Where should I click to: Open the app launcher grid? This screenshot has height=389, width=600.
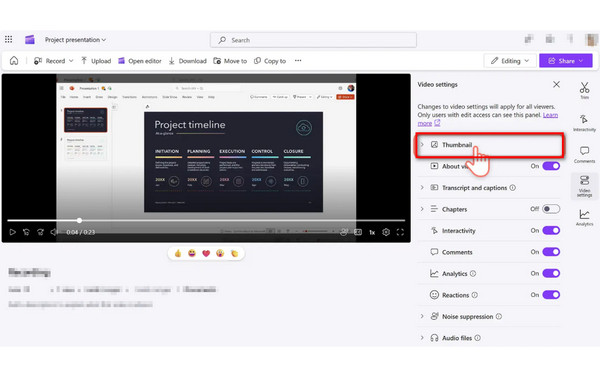pyautogui.click(x=8, y=39)
